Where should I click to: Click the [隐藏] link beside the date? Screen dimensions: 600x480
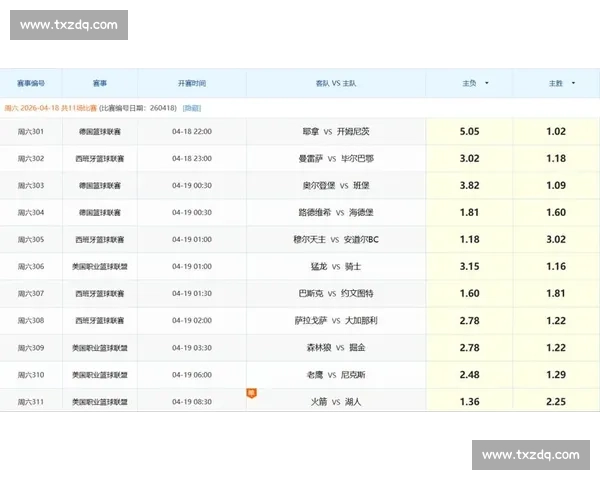192,108
